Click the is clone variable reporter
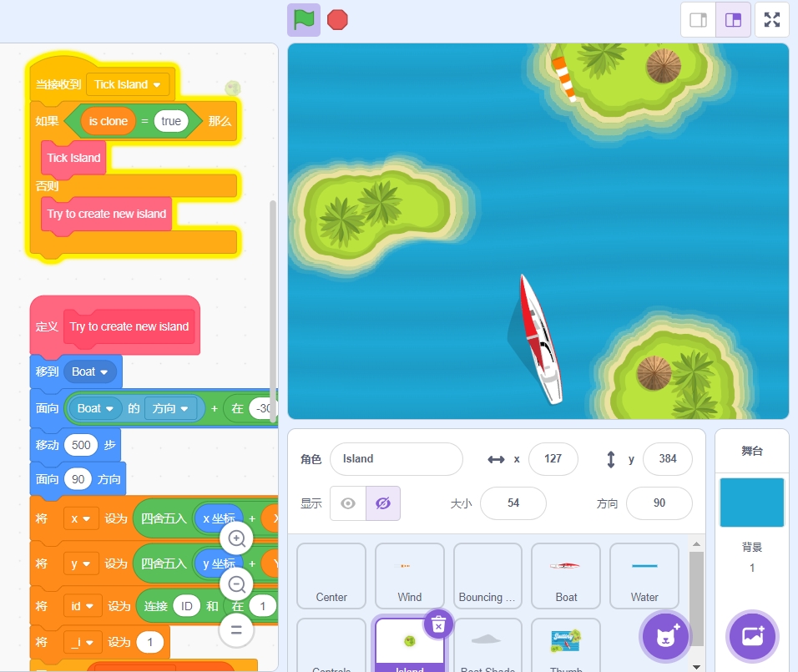The height and width of the screenshot is (672, 798). [109, 121]
